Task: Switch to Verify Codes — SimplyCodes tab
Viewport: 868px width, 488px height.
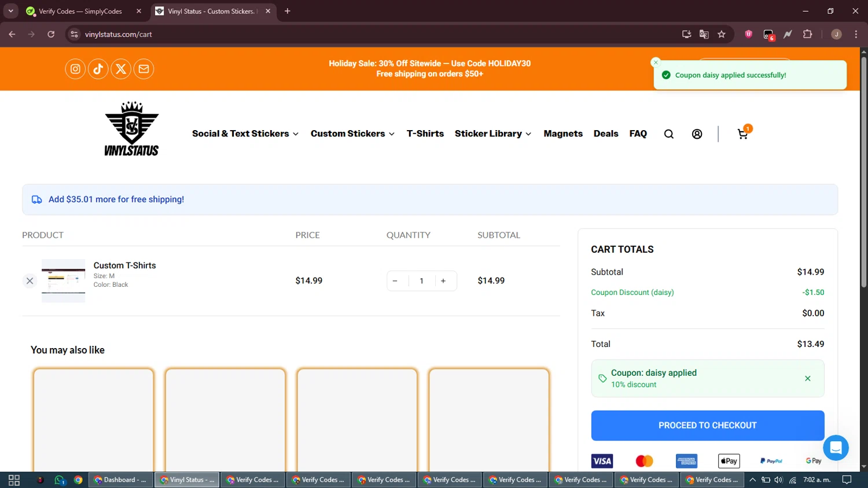Action: [80, 11]
